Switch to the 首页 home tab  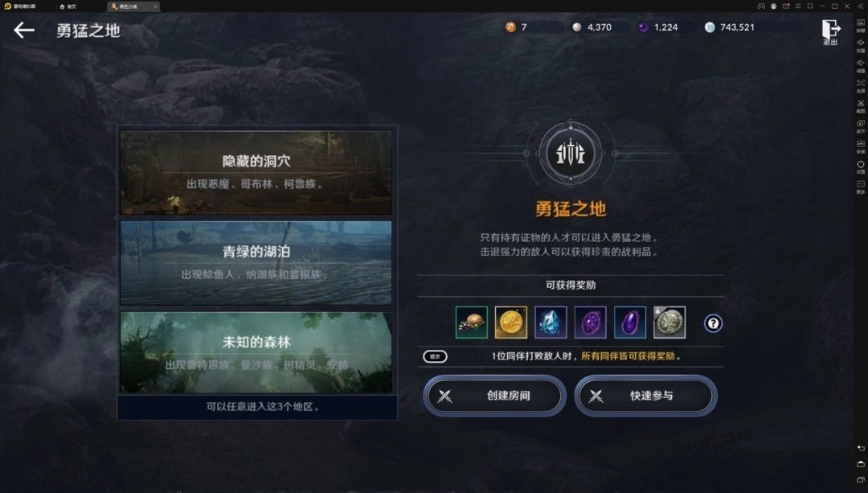pos(68,6)
